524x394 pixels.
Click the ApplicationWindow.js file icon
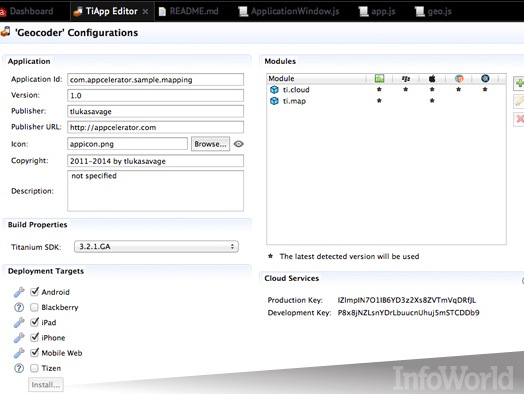243,12
